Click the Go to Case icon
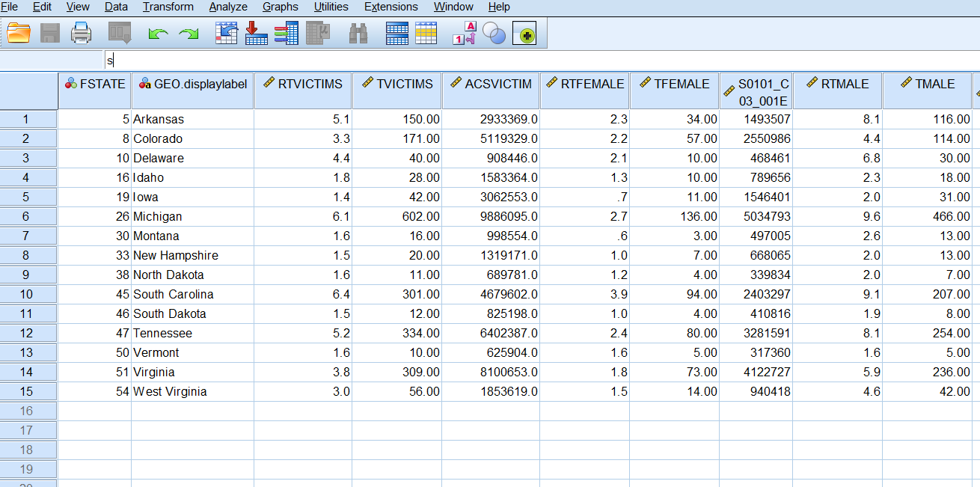Image resolution: width=980 pixels, height=487 pixels. click(226, 33)
